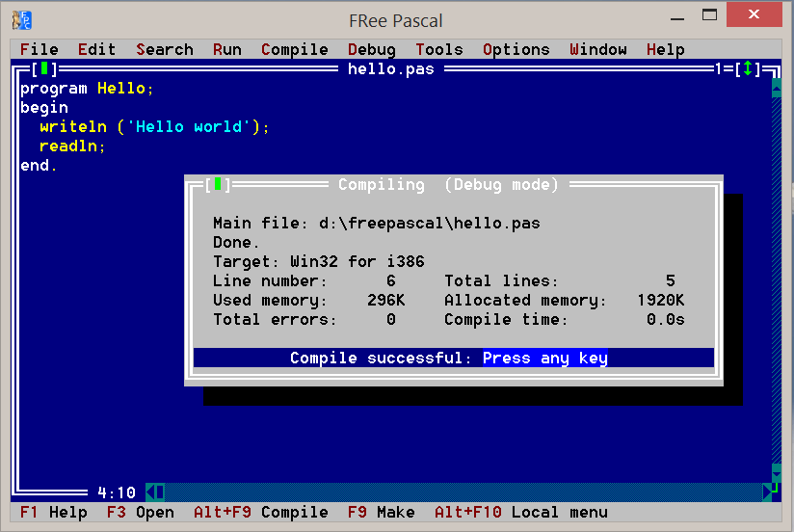Open the Debug menu
794x532 pixels.
pos(372,50)
